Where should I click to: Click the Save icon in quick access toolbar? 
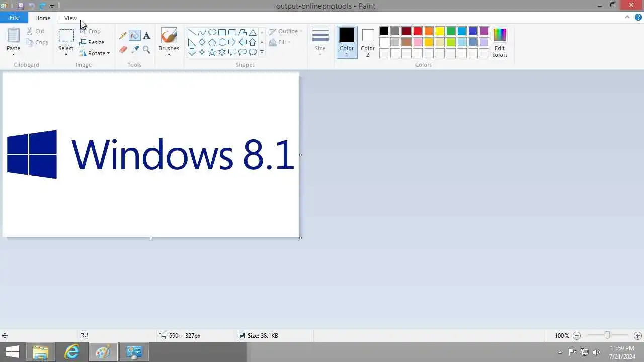21,6
